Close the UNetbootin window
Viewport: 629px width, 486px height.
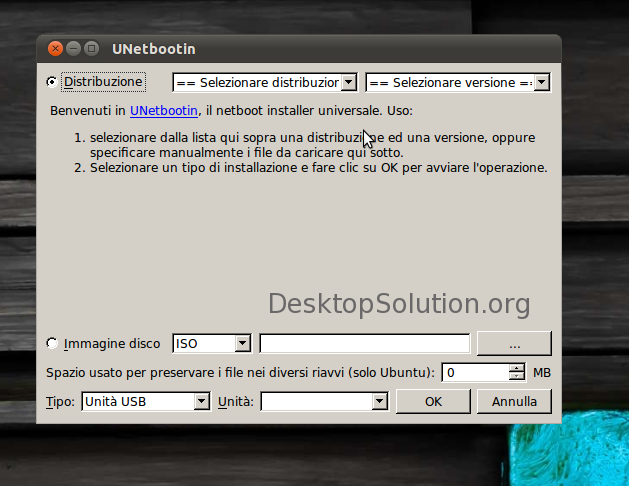click(x=55, y=49)
